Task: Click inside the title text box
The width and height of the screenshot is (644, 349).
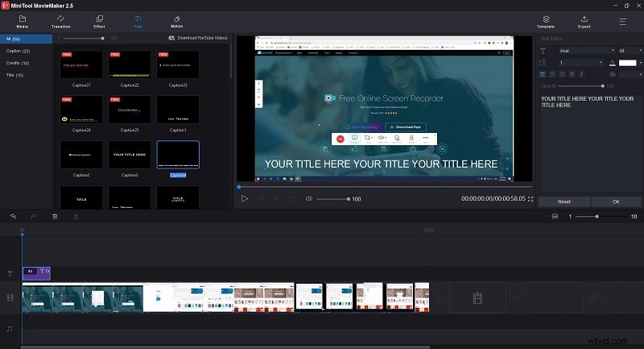Action: pos(590,143)
